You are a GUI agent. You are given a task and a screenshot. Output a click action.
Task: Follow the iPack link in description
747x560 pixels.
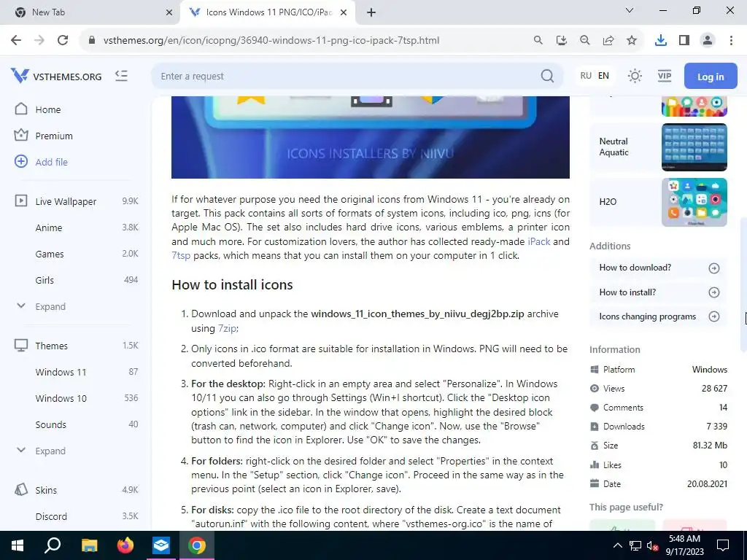[539, 241]
